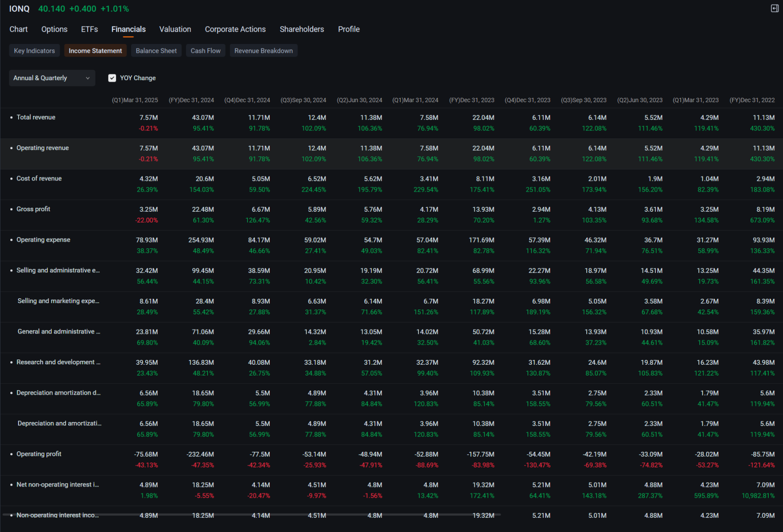Click the IONQ ticker symbol

pos(19,9)
